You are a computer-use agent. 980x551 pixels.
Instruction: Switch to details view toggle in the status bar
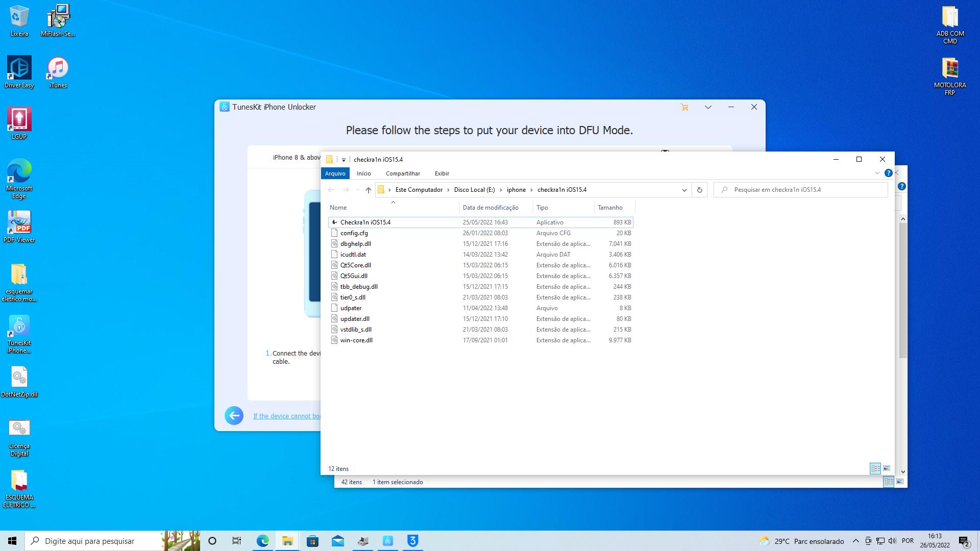[x=875, y=468]
